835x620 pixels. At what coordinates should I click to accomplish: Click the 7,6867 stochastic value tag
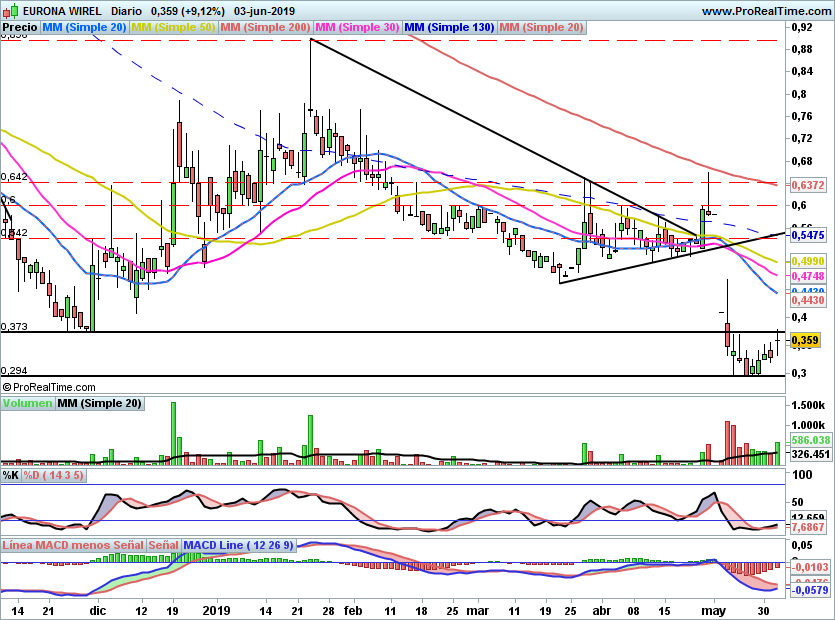coord(808,527)
